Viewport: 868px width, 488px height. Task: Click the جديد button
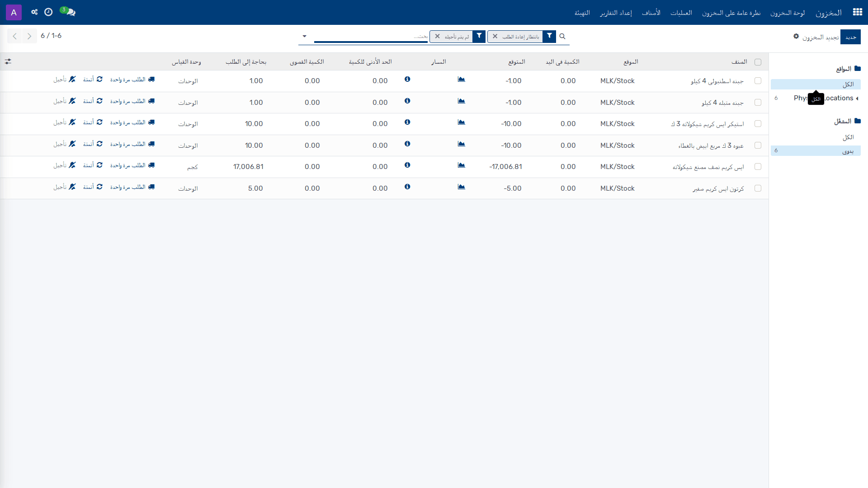point(850,37)
